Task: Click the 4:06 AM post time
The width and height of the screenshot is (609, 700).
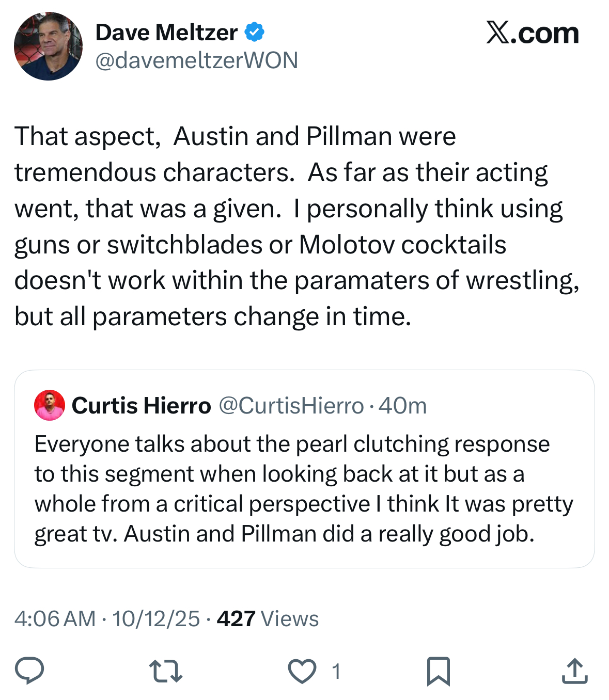Action: (x=55, y=618)
